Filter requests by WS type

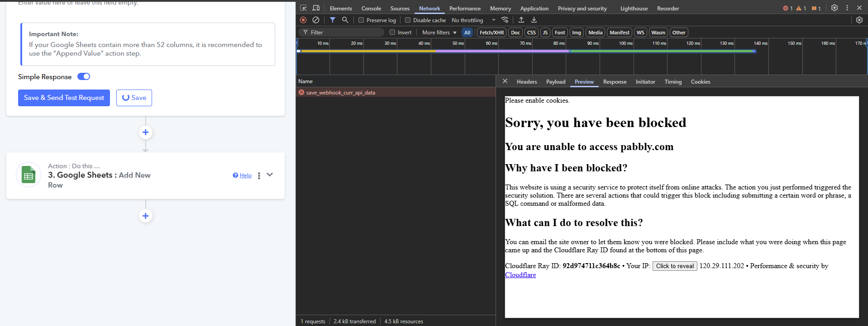pos(640,33)
